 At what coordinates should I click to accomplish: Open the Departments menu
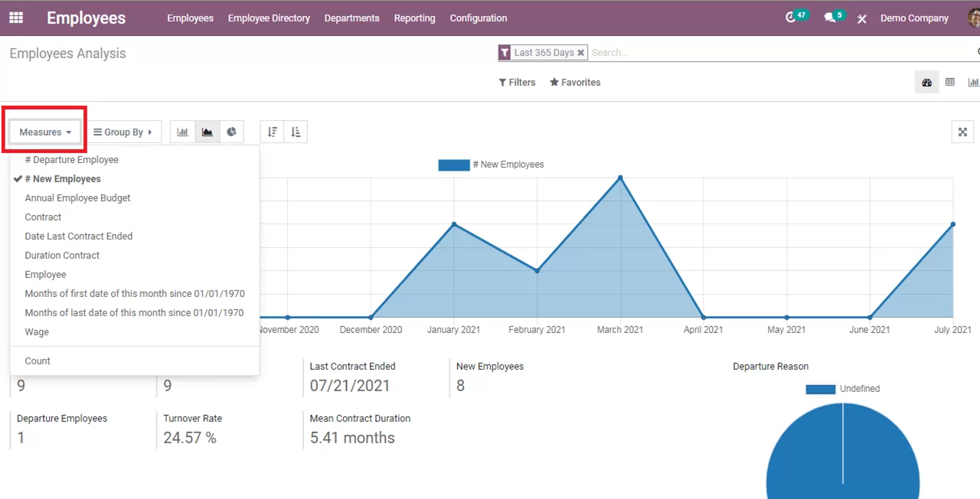click(352, 18)
